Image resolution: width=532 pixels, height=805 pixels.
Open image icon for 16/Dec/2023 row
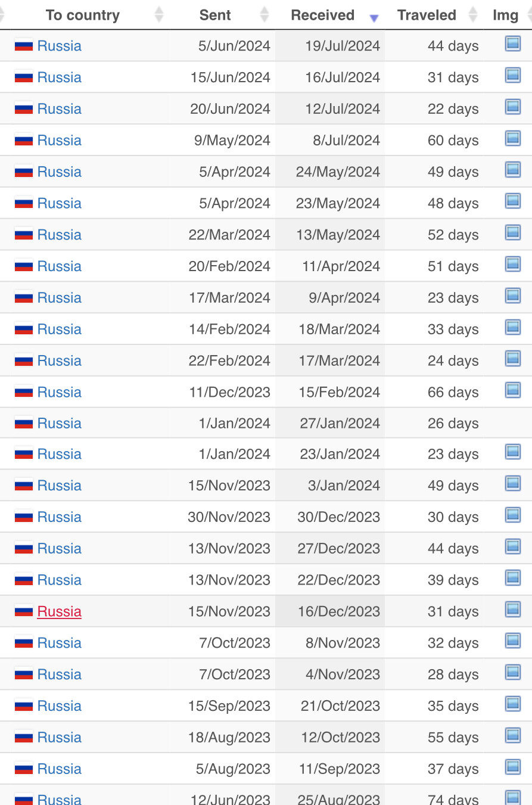(512, 610)
